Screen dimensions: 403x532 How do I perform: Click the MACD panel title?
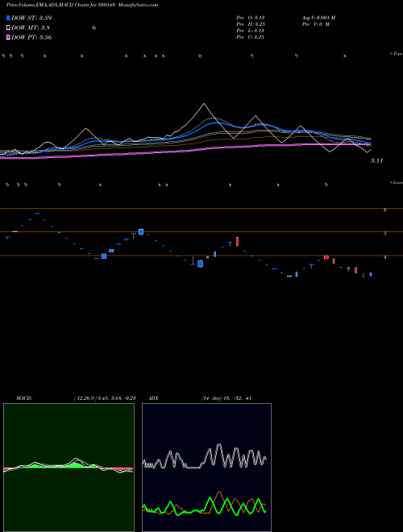tap(24, 398)
